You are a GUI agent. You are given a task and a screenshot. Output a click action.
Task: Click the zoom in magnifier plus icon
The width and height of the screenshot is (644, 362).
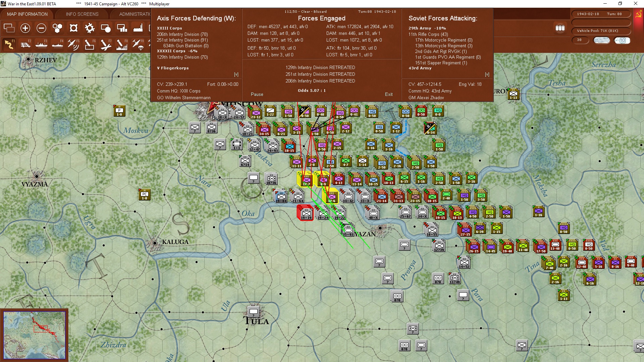[25, 28]
